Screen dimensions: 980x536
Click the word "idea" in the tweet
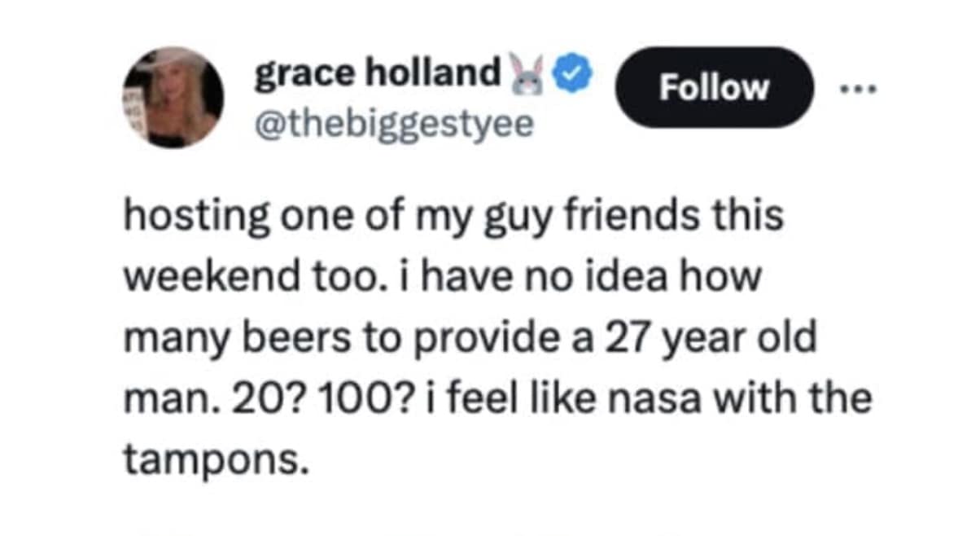pyautogui.click(x=641, y=279)
